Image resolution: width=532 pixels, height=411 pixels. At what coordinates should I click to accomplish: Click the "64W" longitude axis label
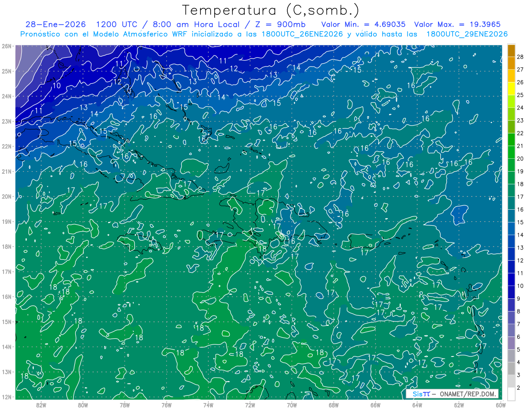[417, 405]
